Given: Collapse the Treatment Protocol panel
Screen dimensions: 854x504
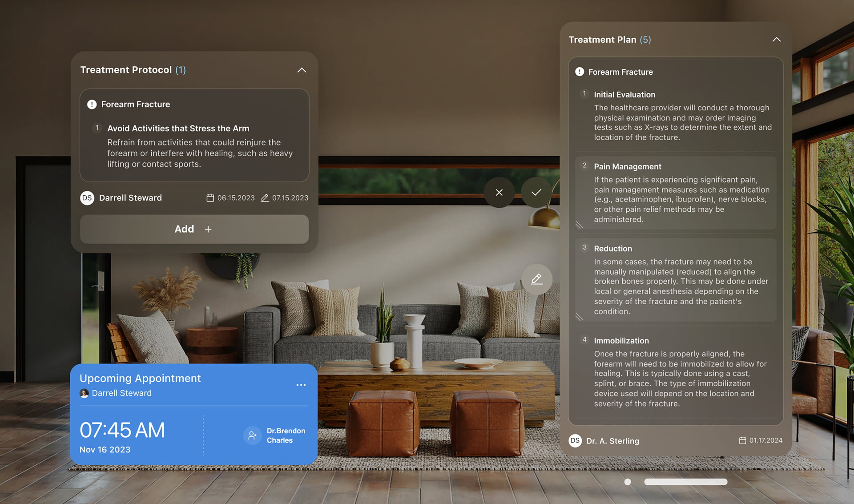Looking at the screenshot, I should pos(302,70).
